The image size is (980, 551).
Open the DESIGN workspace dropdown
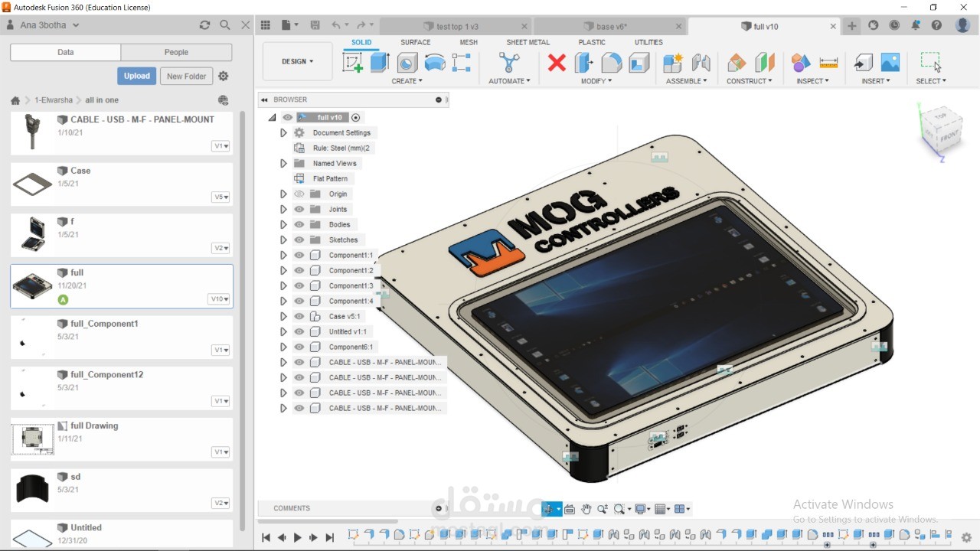[x=298, y=61]
